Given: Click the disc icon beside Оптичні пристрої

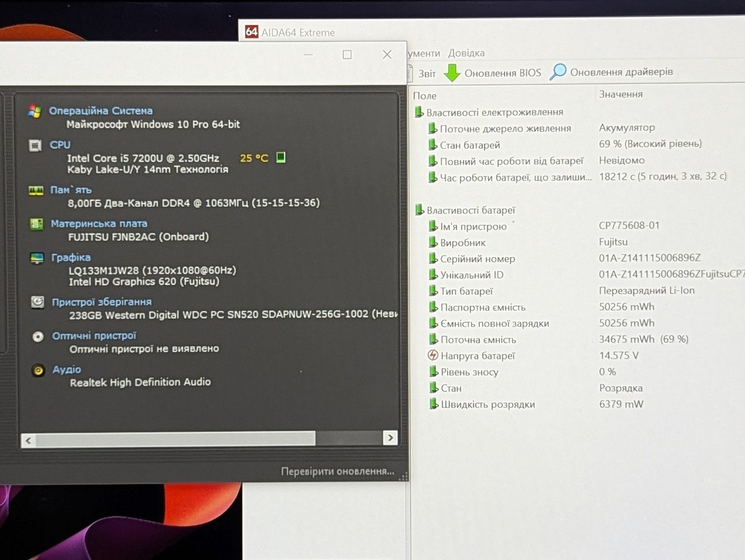Looking at the screenshot, I should [38, 336].
